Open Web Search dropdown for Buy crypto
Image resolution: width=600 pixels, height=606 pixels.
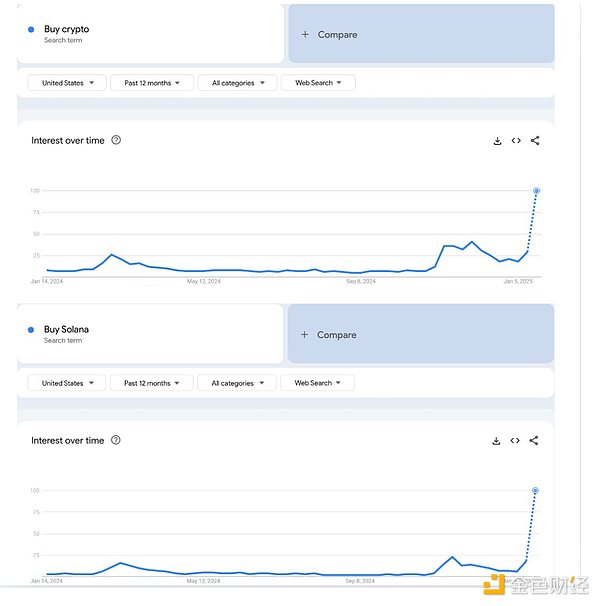[318, 83]
